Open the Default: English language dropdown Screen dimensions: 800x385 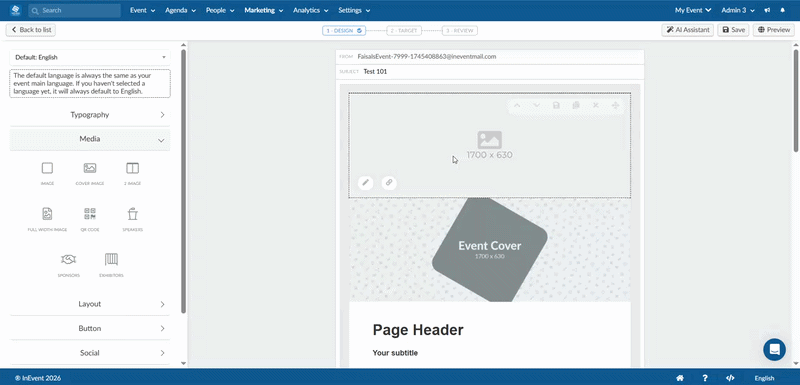point(90,57)
